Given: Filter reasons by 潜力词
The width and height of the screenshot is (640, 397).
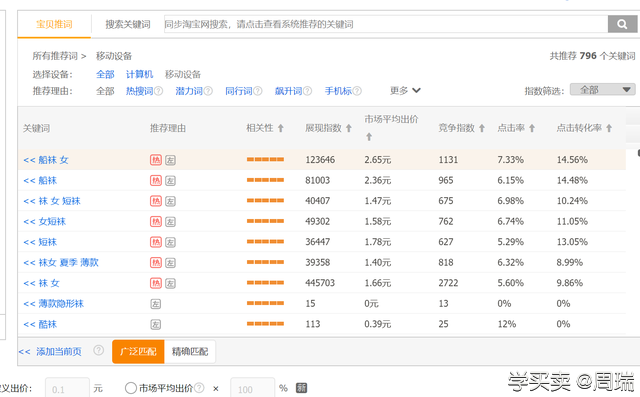Looking at the screenshot, I should point(189,91).
